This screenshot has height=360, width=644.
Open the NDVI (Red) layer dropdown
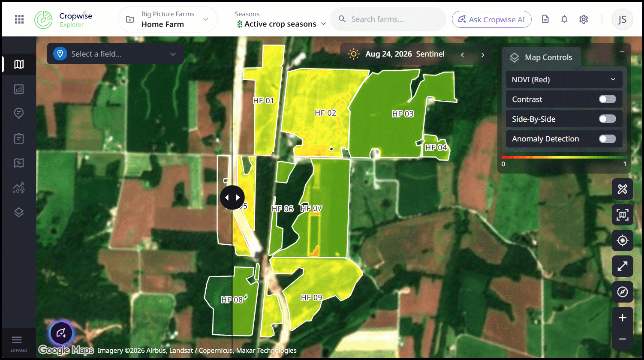(564, 80)
